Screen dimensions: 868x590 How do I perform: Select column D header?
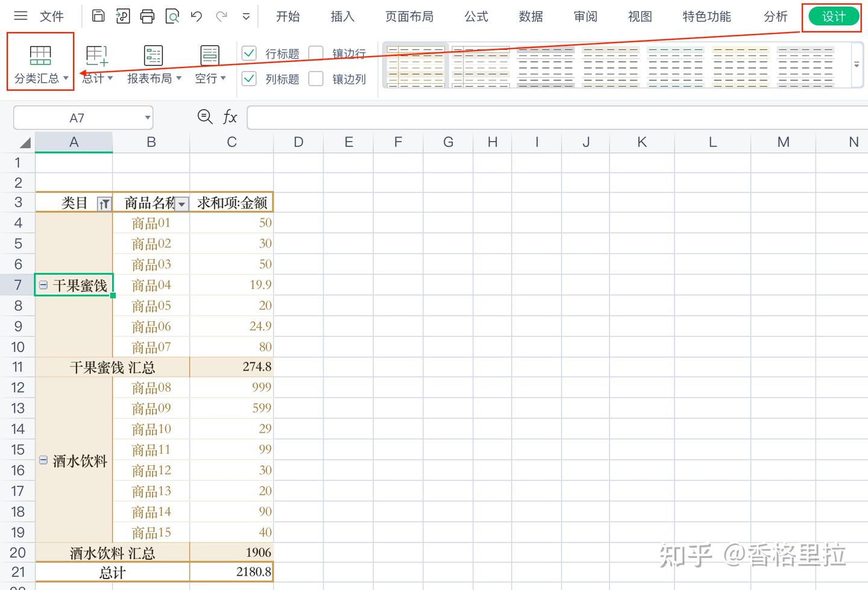[x=298, y=142]
